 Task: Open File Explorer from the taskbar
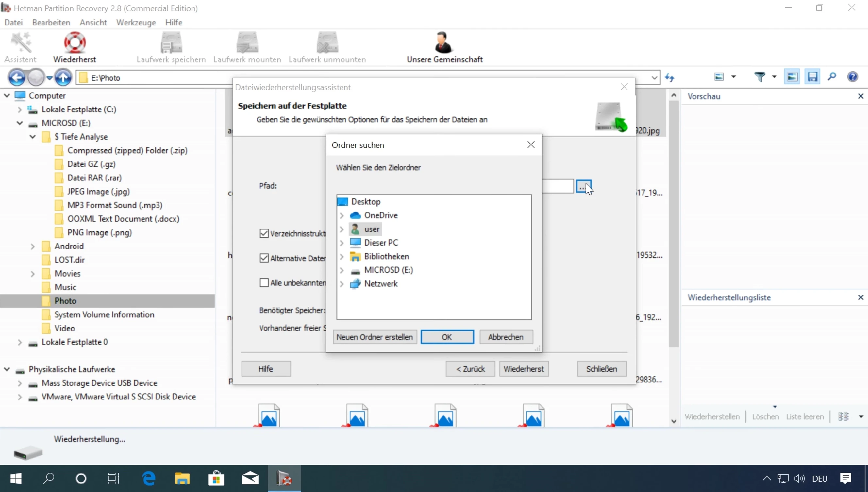pos(182,479)
